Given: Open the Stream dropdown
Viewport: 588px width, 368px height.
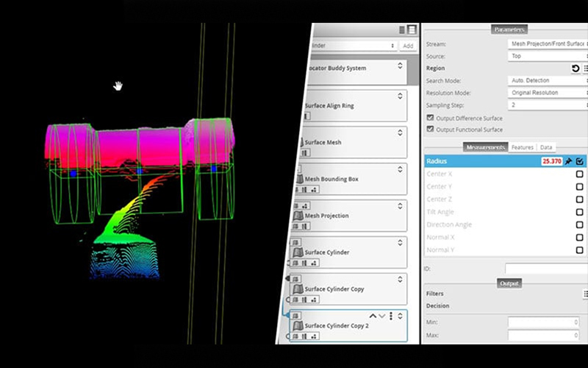Looking at the screenshot, I should 548,44.
